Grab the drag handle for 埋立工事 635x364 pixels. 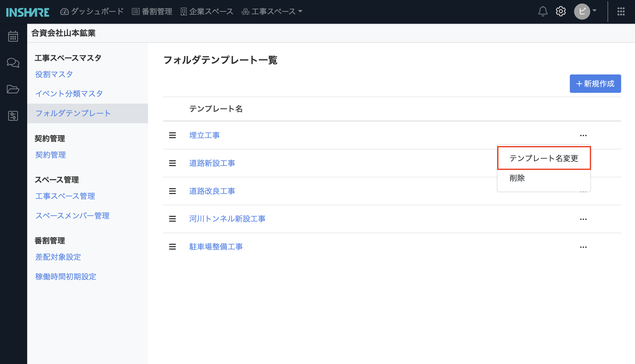172,135
